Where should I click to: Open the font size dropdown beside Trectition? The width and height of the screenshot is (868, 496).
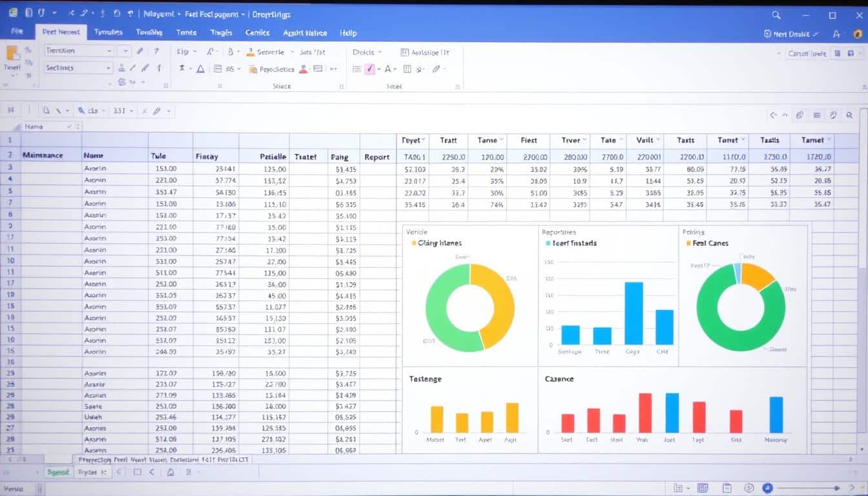(x=125, y=50)
